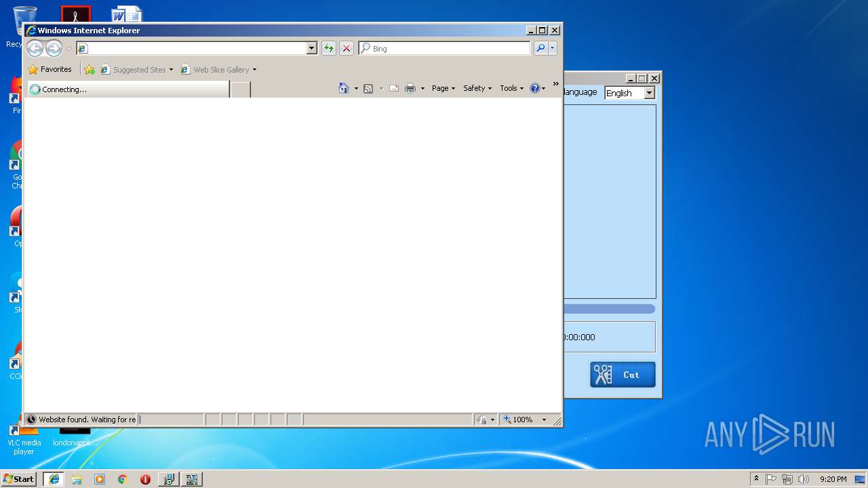
Task: Expand the Home button dropdown arrow
Action: pyautogui.click(x=356, y=88)
